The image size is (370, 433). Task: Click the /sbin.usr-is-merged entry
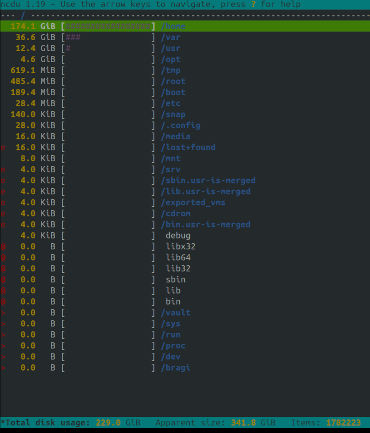(208, 180)
